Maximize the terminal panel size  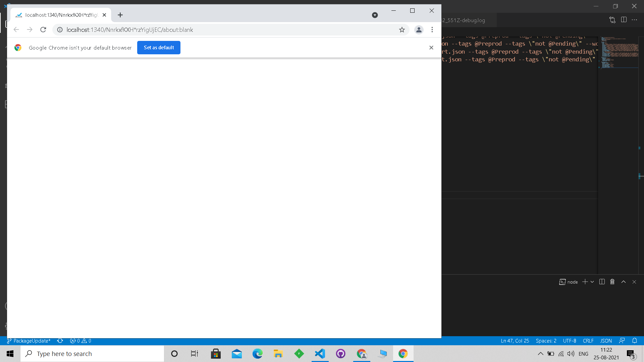tap(624, 282)
